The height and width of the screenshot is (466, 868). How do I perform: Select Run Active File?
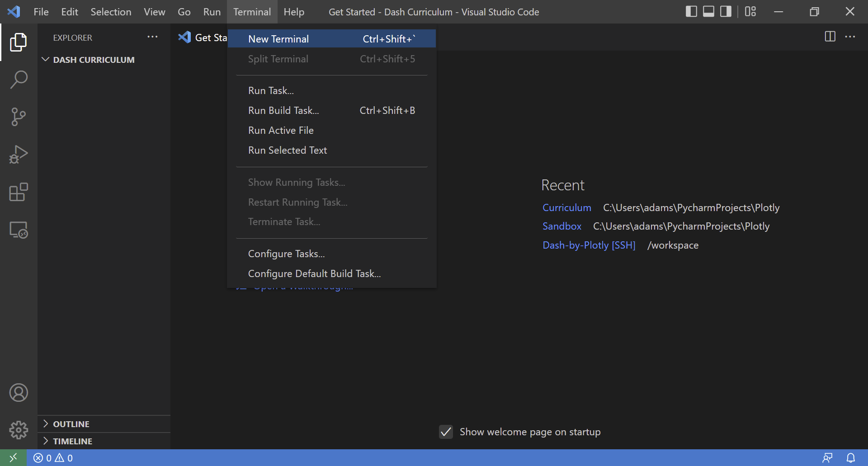point(332,130)
